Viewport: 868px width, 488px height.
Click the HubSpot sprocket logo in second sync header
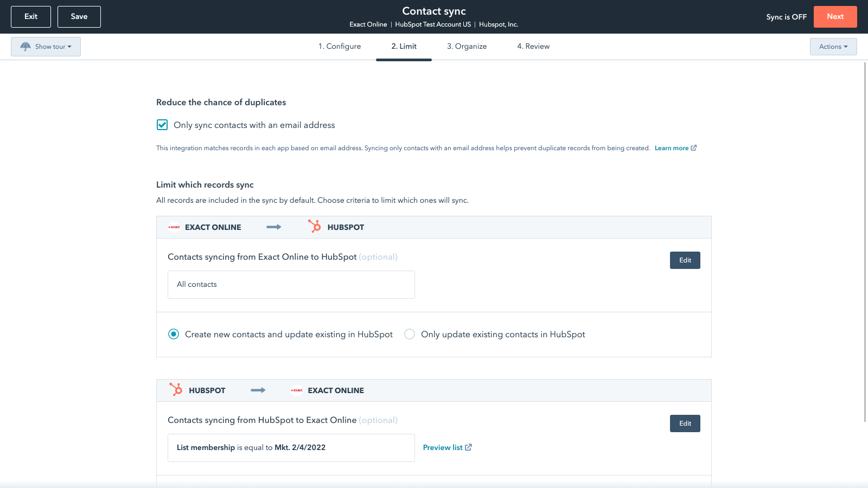[x=176, y=390]
